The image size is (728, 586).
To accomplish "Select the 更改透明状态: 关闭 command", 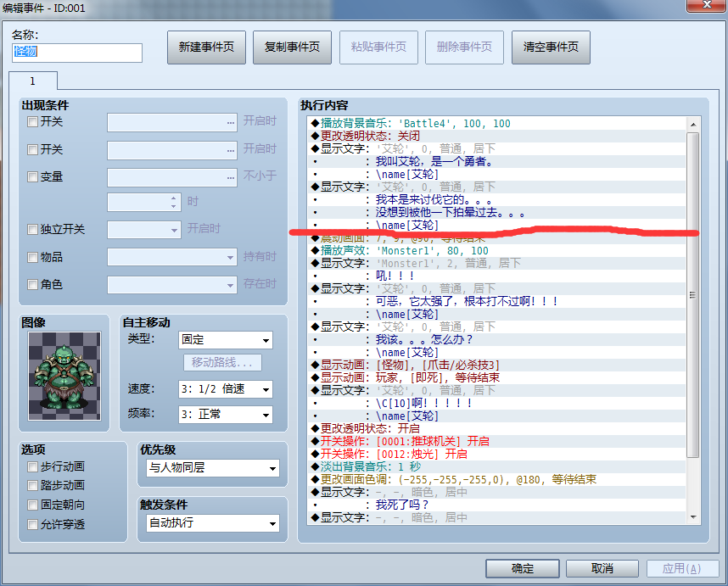I will click(497, 136).
